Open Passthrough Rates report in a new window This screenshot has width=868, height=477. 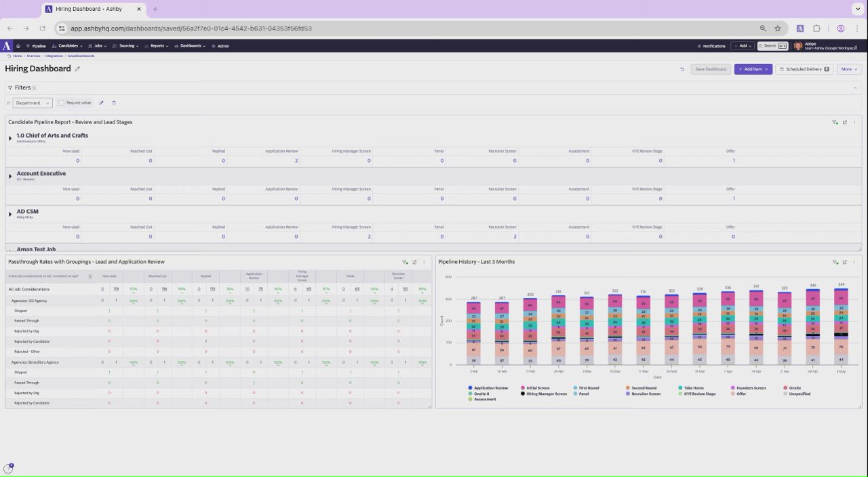[x=414, y=262]
